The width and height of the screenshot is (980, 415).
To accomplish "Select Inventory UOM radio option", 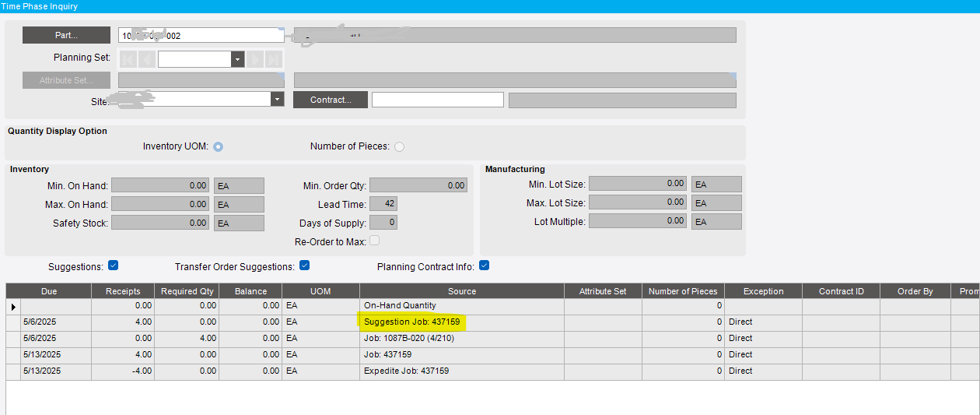I will (x=219, y=146).
